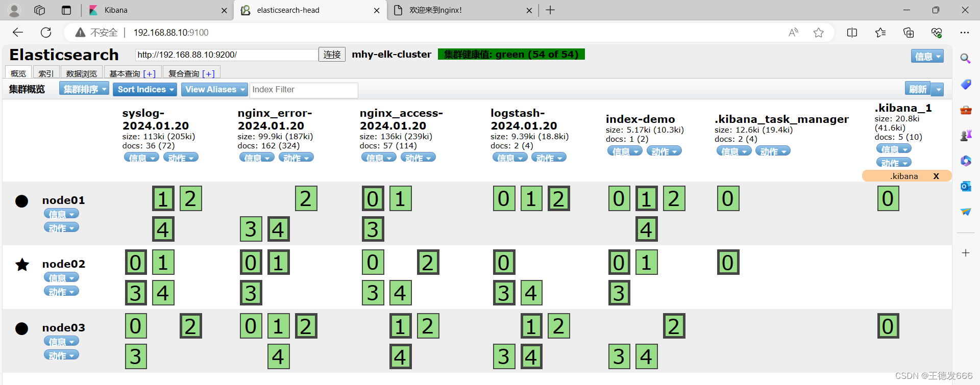Click the browser address bar URL

pos(171,33)
